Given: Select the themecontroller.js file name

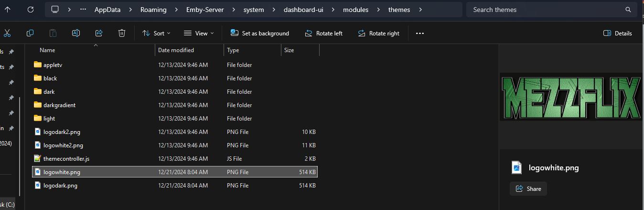Looking at the screenshot, I should point(66,158).
